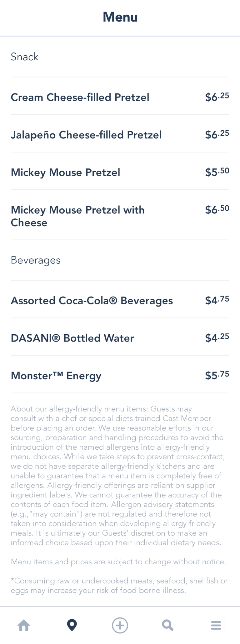Viewport: 240px width, 644px height.
Task: Tap the $5.75 Monster Energy price
Action: click(x=217, y=375)
